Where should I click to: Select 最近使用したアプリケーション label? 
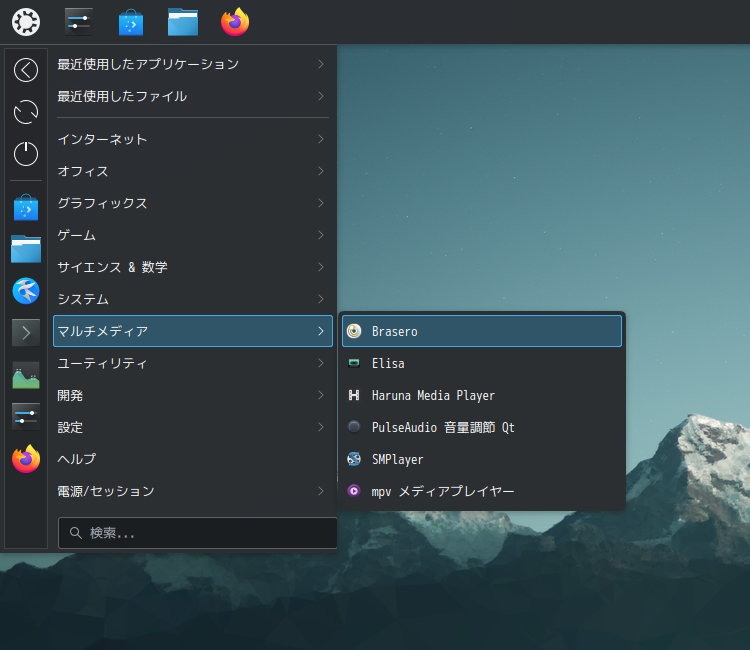pos(148,64)
